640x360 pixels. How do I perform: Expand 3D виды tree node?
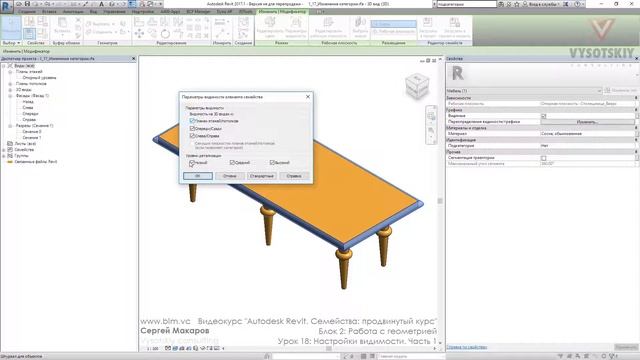pyautogui.click(x=10, y=89)
